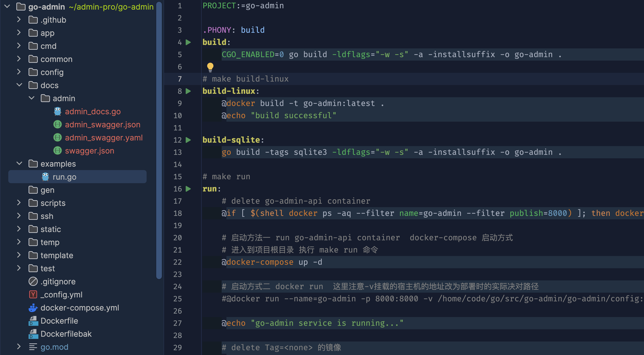Click line number 18 in the gutter

(178, 213)
